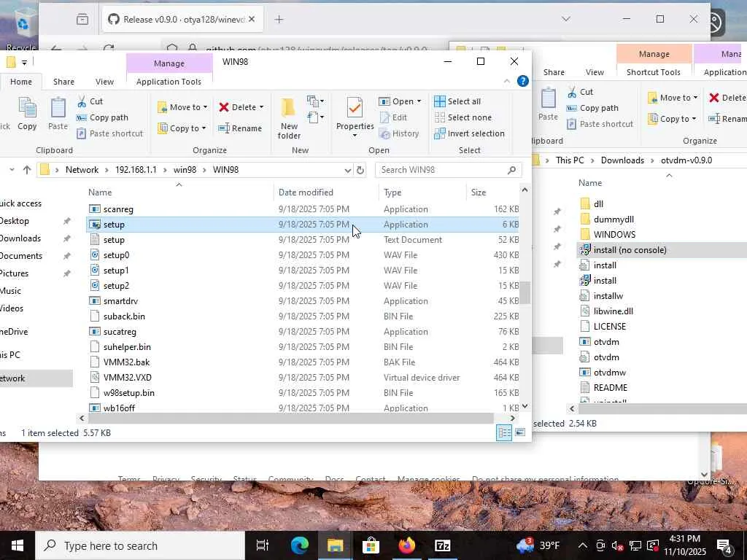747x560 pixels.
Task: Select scanreg application file
Action: 302,209
